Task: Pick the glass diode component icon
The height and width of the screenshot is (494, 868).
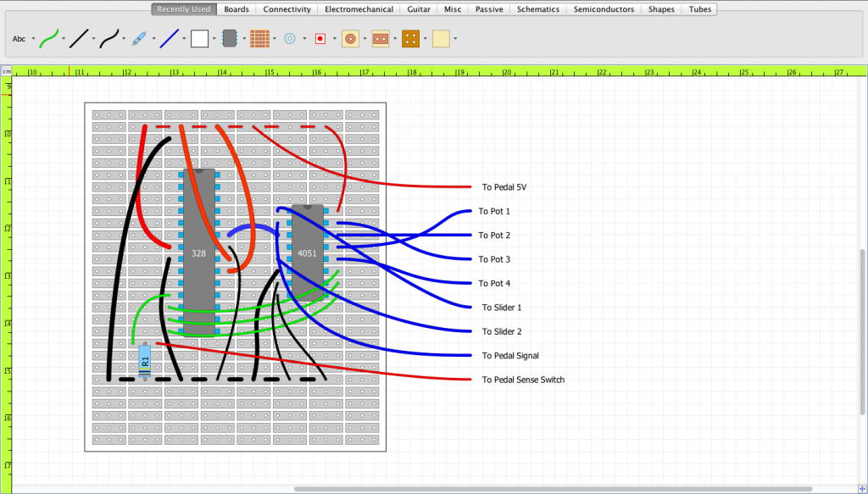Action: 138,38
